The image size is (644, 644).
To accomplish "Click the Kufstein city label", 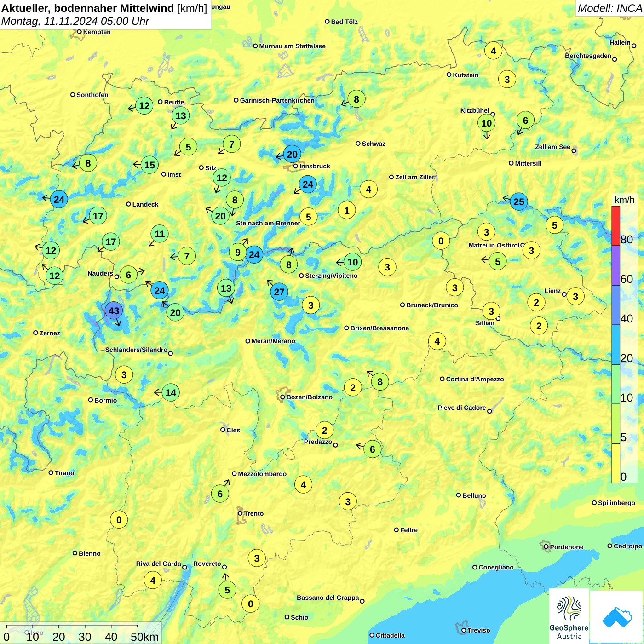I will tap(466, 75).
